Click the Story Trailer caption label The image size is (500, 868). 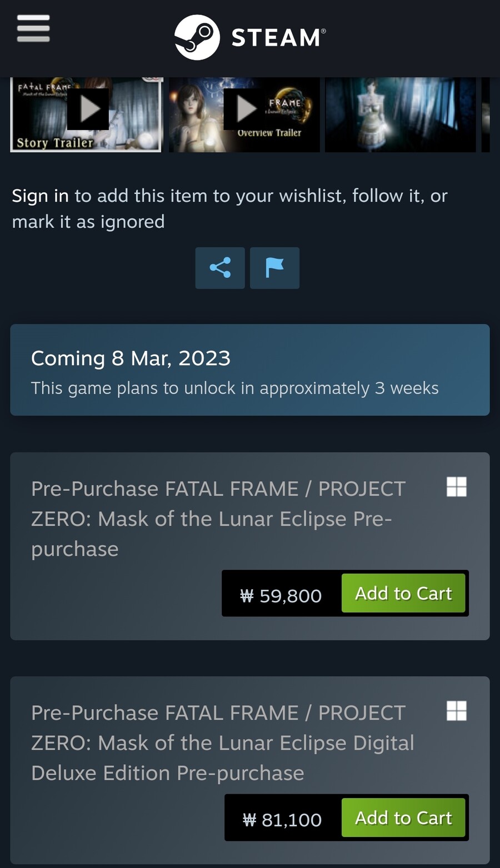click(x=54, y=143)
